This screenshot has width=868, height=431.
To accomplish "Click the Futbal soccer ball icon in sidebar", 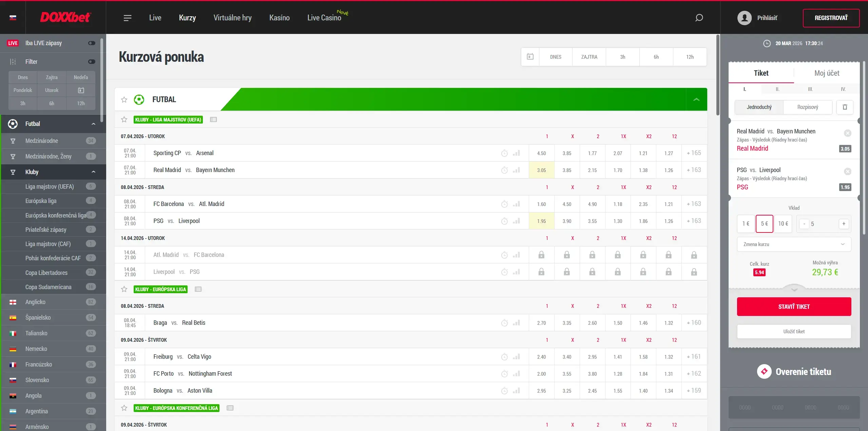I will 13,124.
